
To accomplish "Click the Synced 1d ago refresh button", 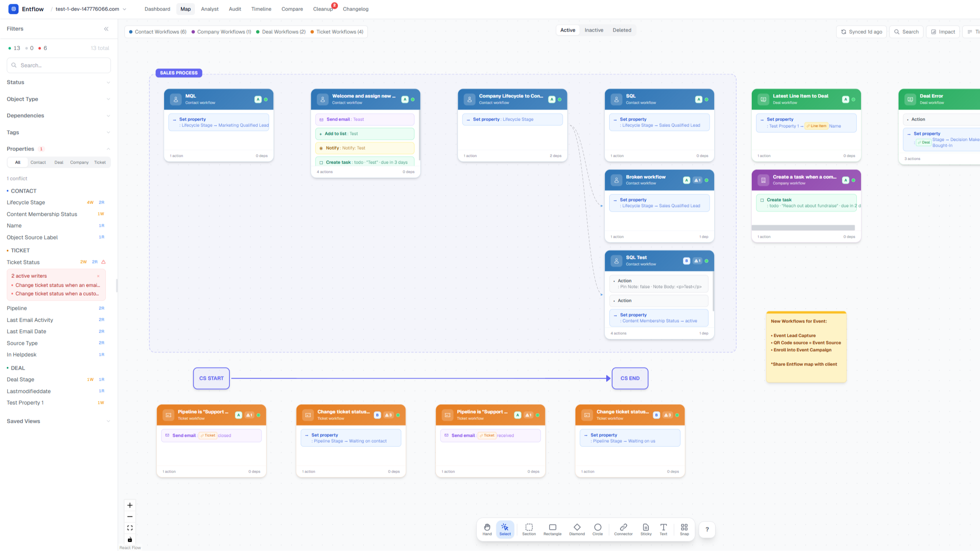I will tap(861, 32).
